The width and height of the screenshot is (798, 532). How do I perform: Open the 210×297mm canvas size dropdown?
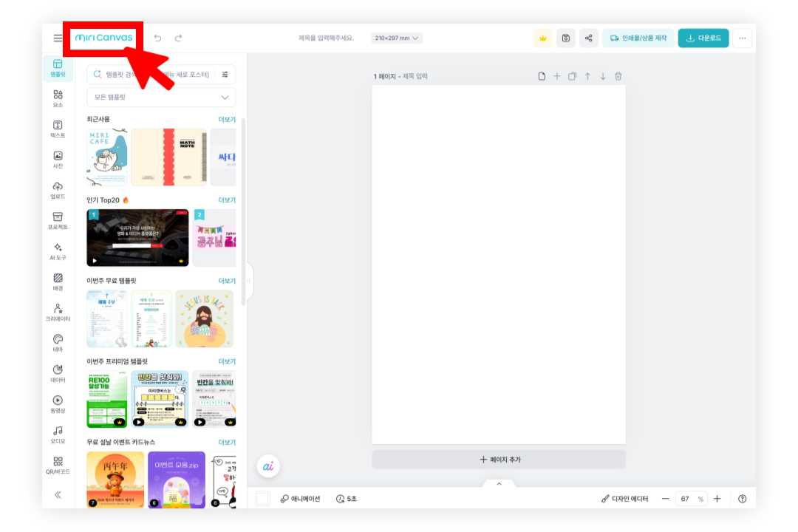[397, 37]
